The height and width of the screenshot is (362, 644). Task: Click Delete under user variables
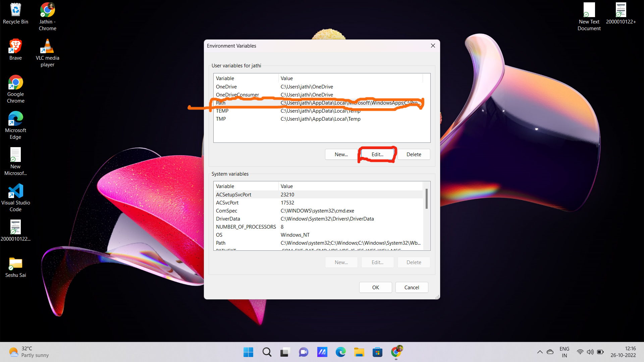pyautogui.click(x=414, y=155)
